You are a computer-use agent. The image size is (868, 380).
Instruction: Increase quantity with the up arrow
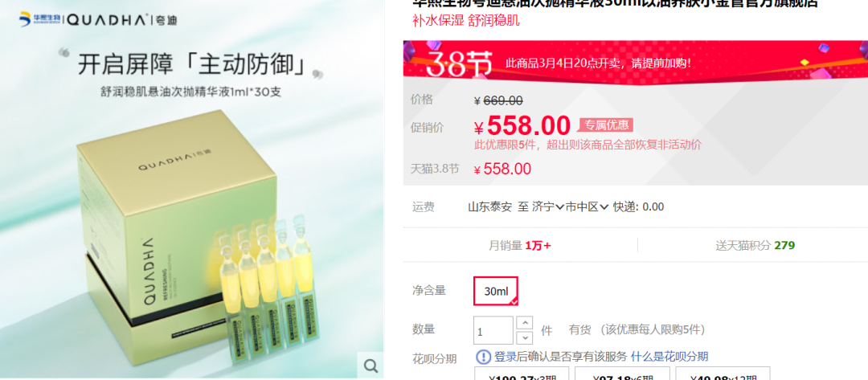524,322
